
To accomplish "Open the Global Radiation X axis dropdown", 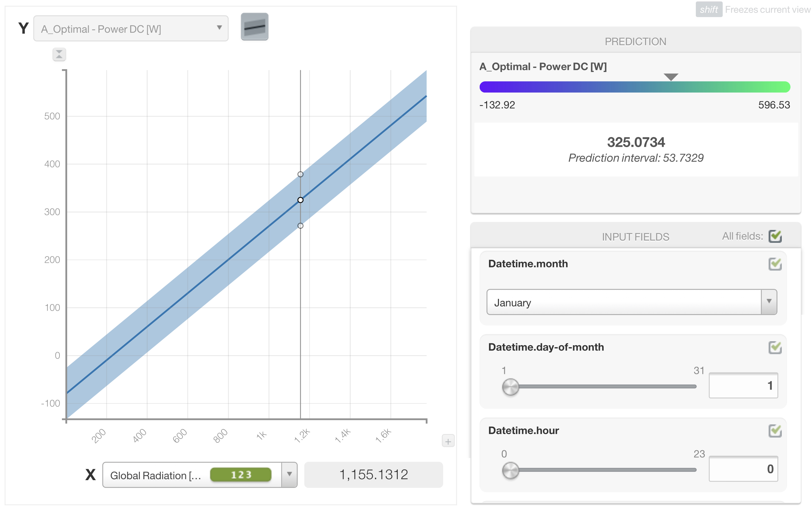I will coord(289,474).
